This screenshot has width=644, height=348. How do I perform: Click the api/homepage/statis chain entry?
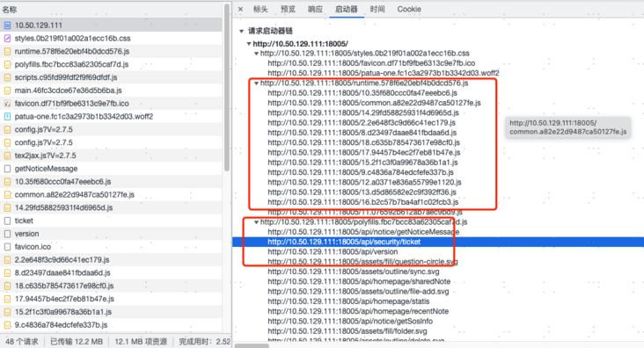point(348,301)
